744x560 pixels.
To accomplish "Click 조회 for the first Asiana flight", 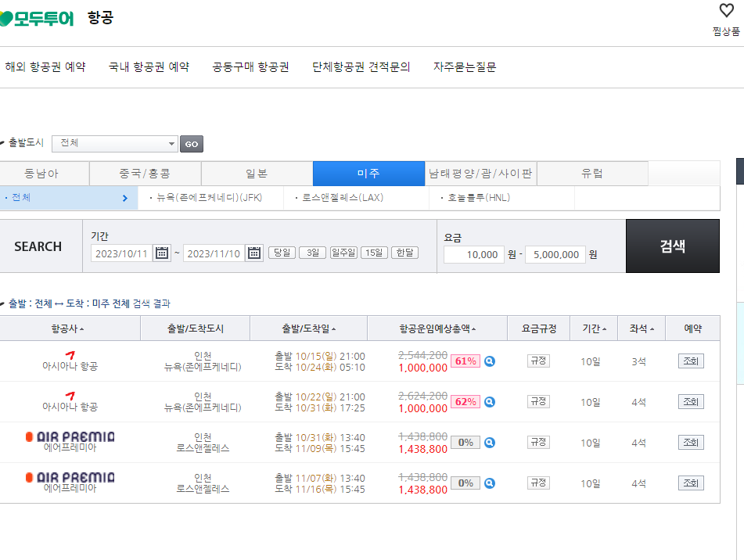I will (x=690, y=360).
